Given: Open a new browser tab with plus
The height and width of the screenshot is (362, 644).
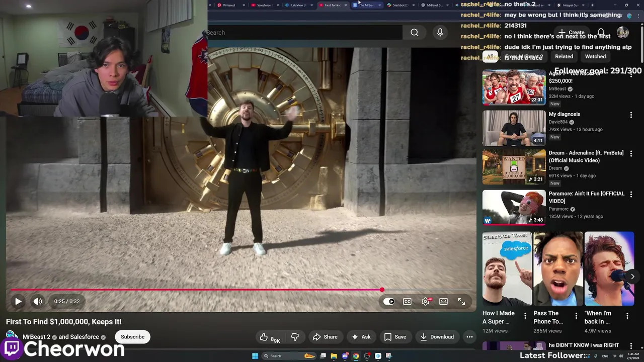Looking at the screenshot, I should (x=592, y=5).
